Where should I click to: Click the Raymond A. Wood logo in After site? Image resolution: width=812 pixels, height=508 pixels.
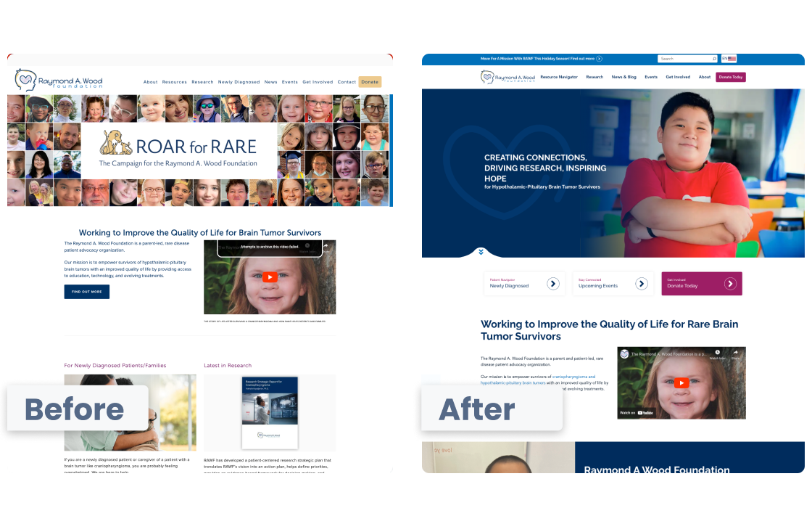click(507, 77)
